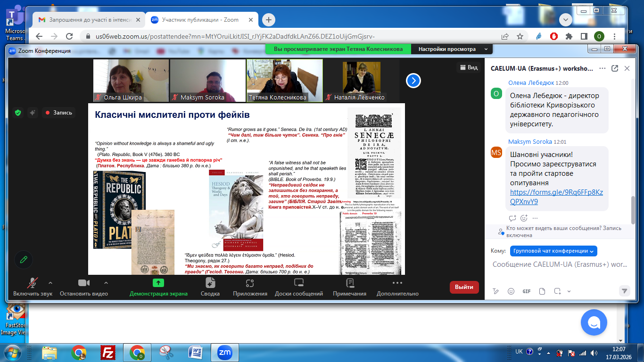644x362 pixels.
Task: Click the GIF icon in chat toolbar
Action: [x=527, y=291]
